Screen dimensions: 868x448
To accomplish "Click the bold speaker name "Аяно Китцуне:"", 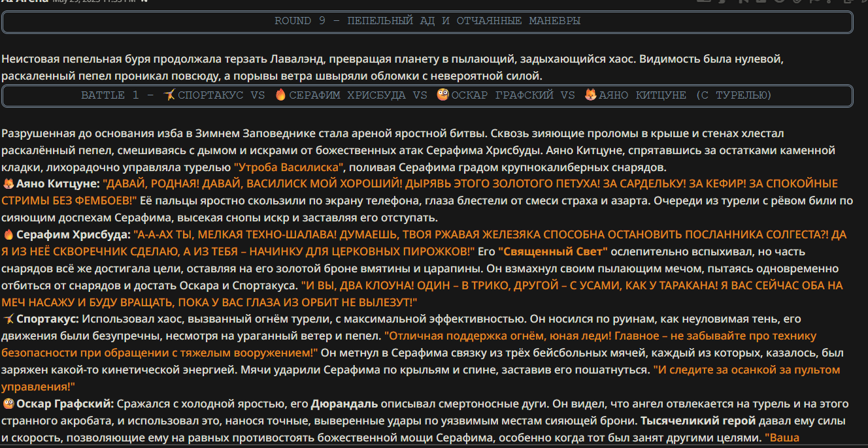I will point(58,184).
